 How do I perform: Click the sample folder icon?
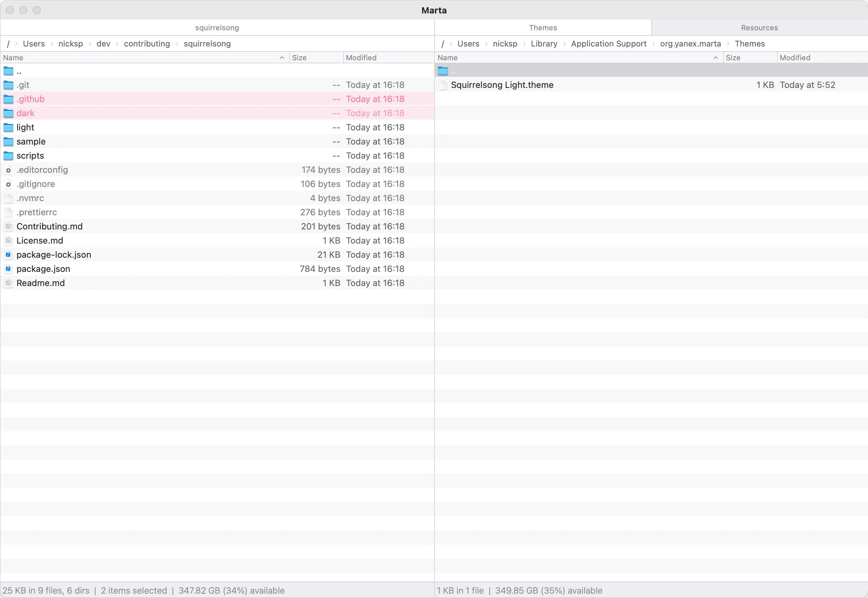[9, 141]
